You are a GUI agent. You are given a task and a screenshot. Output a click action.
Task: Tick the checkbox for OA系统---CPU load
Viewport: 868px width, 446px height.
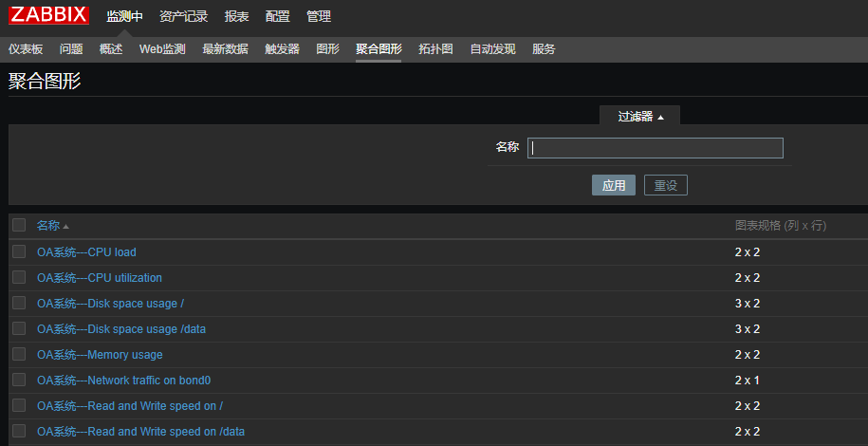coord(19,251)
